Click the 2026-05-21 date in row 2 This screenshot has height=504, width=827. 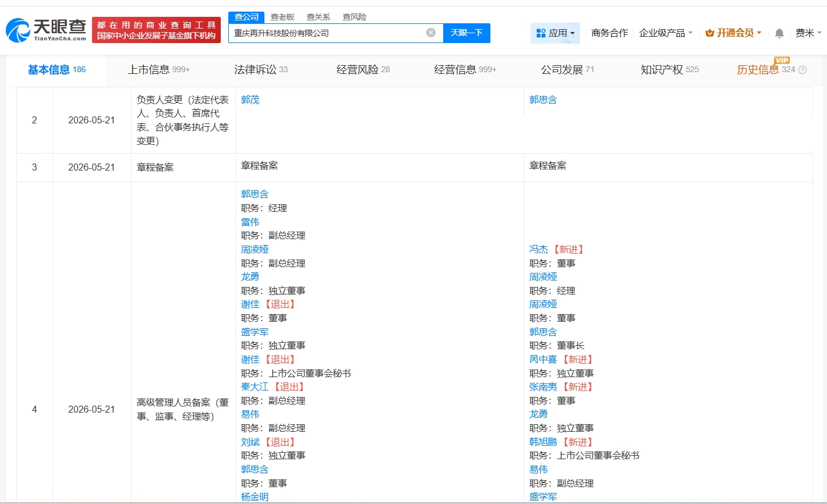[x=91, y=120]
